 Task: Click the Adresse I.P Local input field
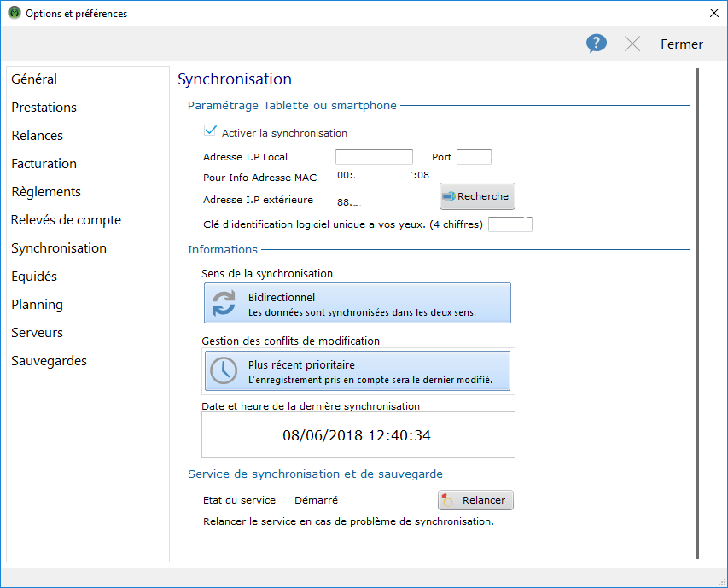click(x=374, y=157)
